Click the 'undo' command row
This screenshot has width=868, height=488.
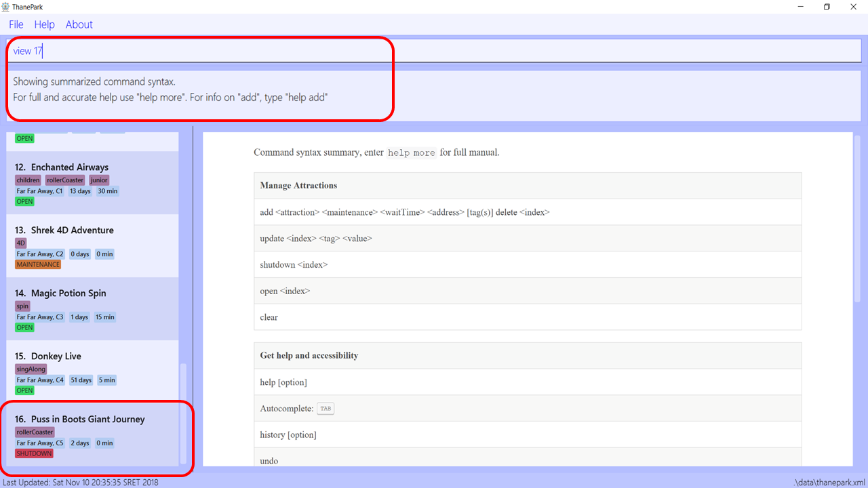point(528,457)
